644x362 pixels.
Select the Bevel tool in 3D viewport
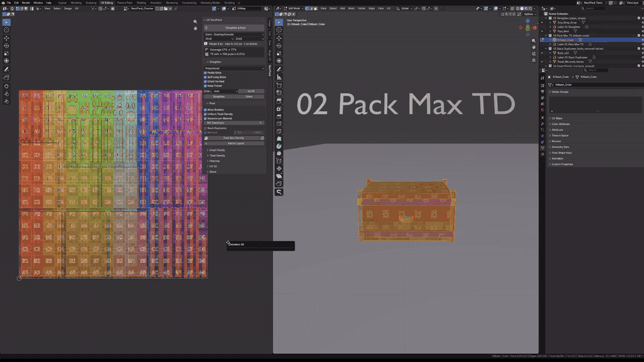coord(279,116)
